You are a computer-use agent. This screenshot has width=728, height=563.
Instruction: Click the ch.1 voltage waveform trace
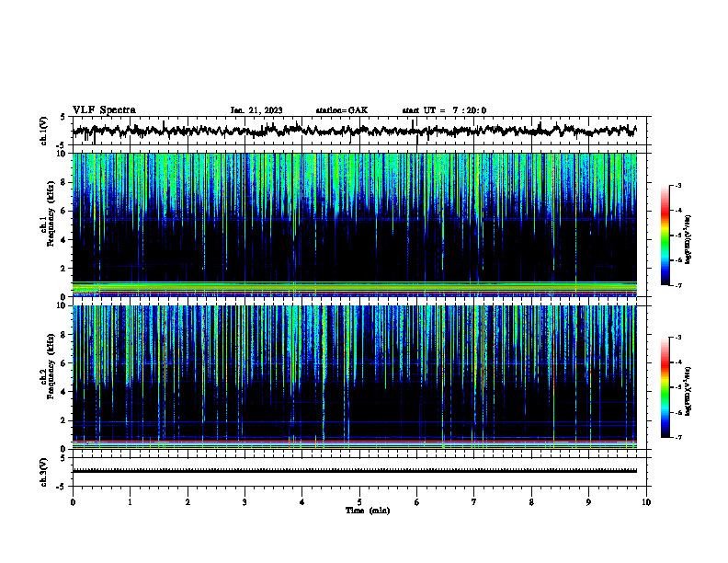[x=354, y=131]
